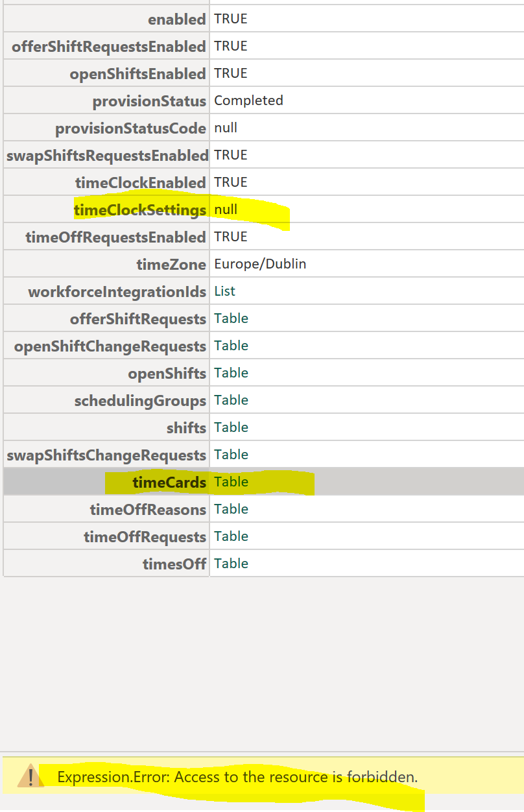Drill into the timesOff Table link

[231, 563]
